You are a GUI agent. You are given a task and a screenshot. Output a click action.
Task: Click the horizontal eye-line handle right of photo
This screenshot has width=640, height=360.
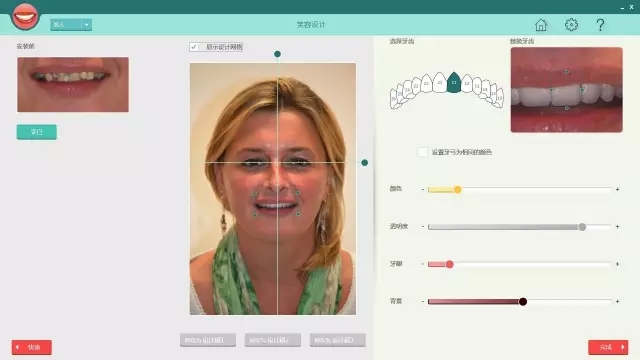(364, 162)
